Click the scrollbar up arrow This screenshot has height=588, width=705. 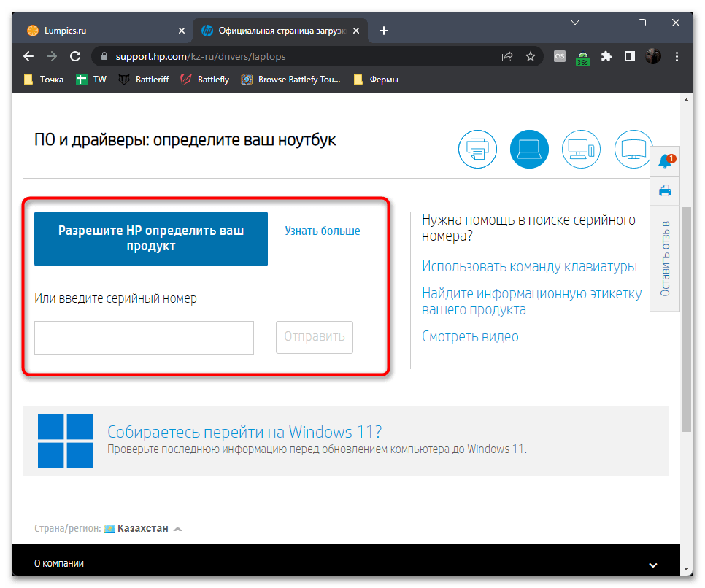click(x=686, y=100)
